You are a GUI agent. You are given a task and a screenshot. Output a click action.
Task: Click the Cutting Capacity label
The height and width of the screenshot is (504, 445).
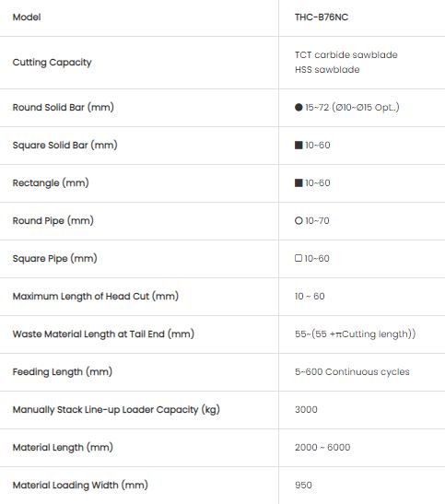(52, 63)
